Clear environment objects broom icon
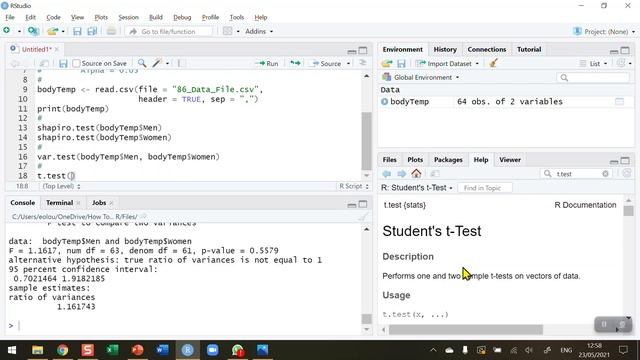This screenshot has width=640, height=360. (x=493, y=63)
